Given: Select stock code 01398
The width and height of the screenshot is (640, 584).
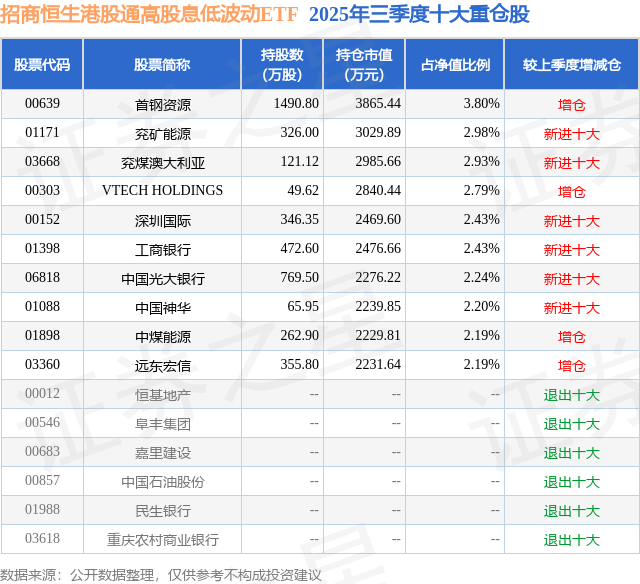Looking at the screenshot, I should (x=42, y=249).
